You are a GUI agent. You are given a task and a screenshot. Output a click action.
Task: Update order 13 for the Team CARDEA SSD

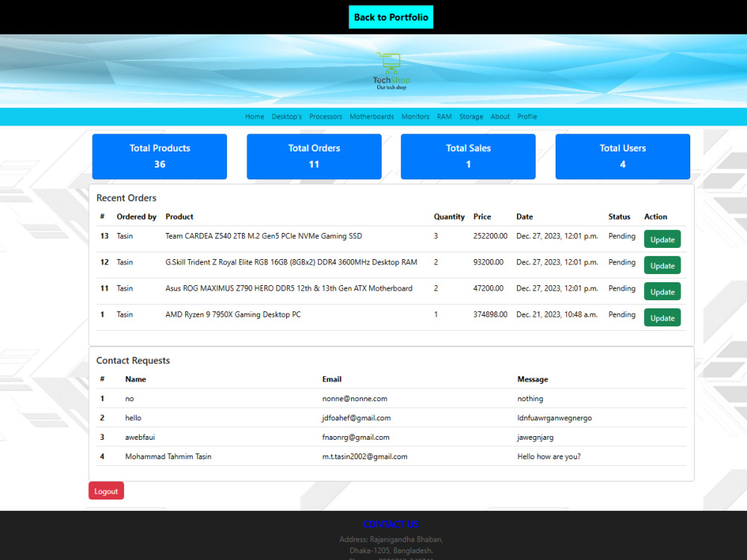pyautogui.click(x=662, y=239)
